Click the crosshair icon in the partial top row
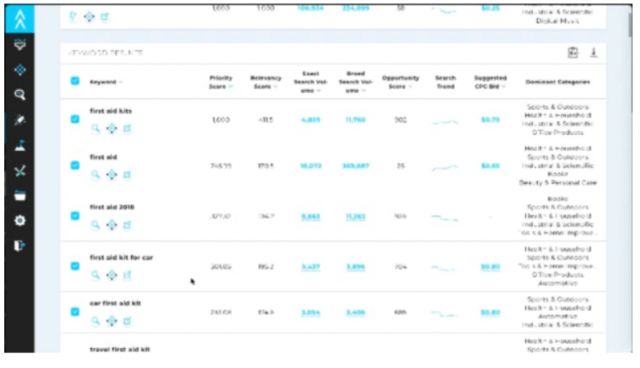This screenshot has width=640, height=368. click(x=89, y=17)
